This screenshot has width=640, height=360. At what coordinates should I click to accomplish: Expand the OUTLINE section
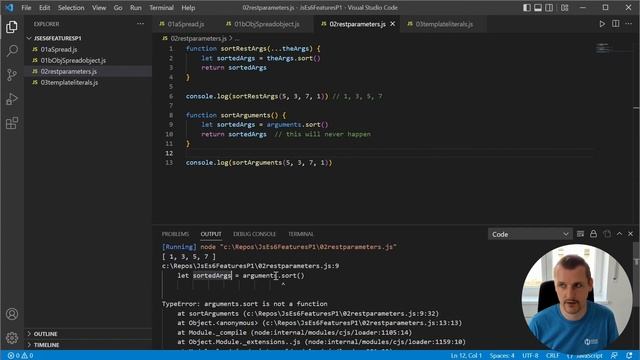click(45, 334)
